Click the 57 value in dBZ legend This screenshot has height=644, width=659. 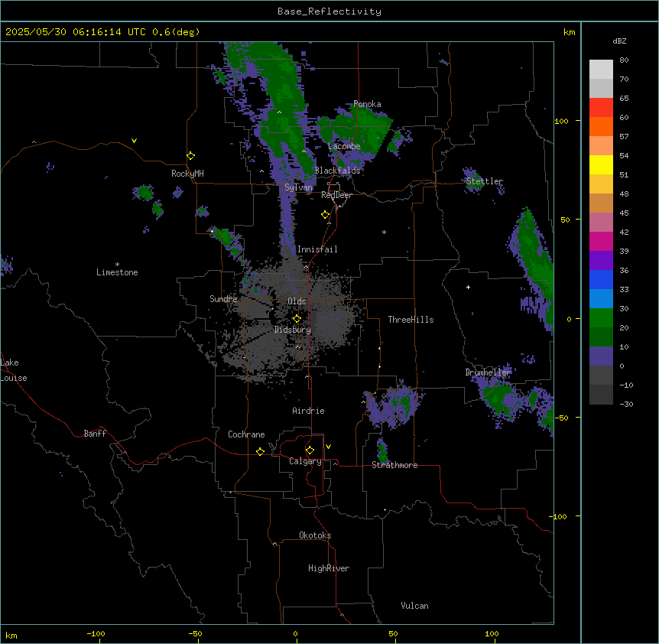tap(624, 137)
